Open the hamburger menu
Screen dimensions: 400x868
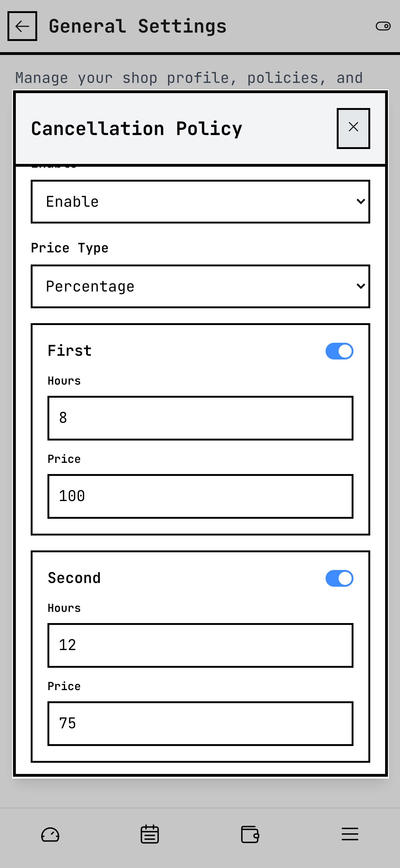click(350, 834)
